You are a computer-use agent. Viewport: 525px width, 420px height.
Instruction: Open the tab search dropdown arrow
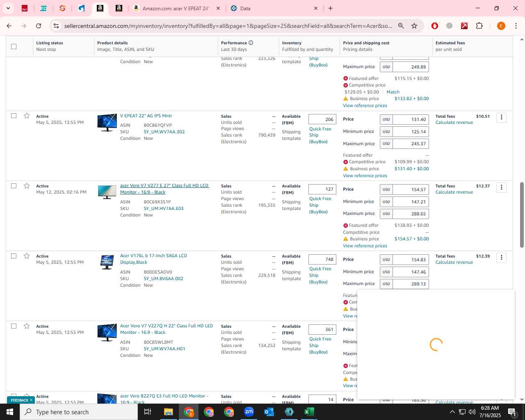pos(8,8)
